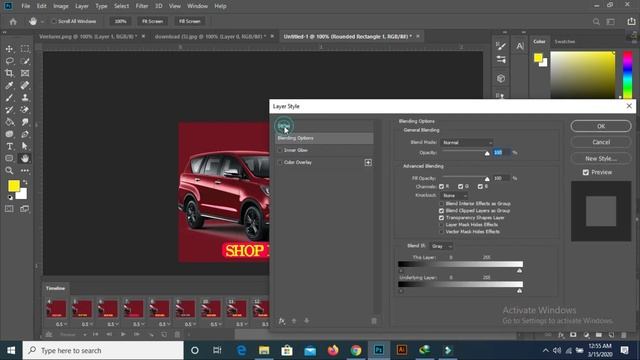The height and width of the screenshot is (360, 640).
Task: Open the Character panel icon
Action: click(520, 46)
